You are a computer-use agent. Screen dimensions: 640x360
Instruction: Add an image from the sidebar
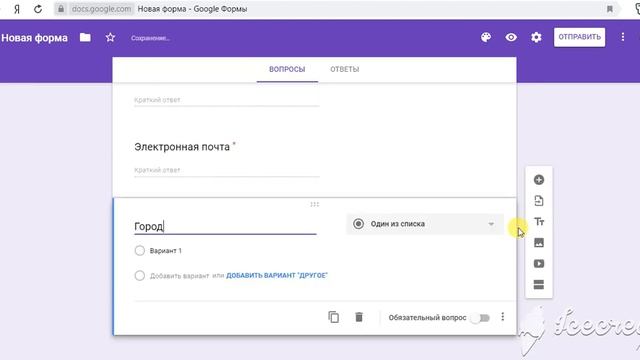tap(539, 243)
